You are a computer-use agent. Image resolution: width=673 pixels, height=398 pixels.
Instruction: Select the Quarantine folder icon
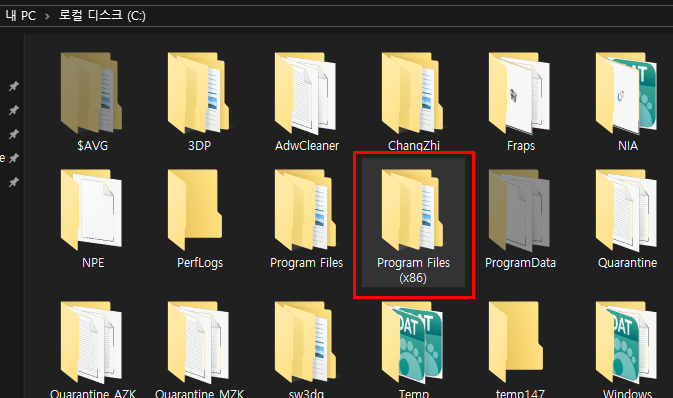[626, 210]
